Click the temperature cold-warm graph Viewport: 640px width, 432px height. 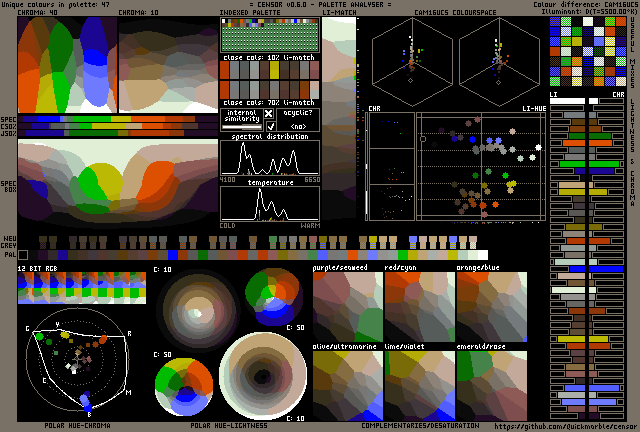click(270, 204)
